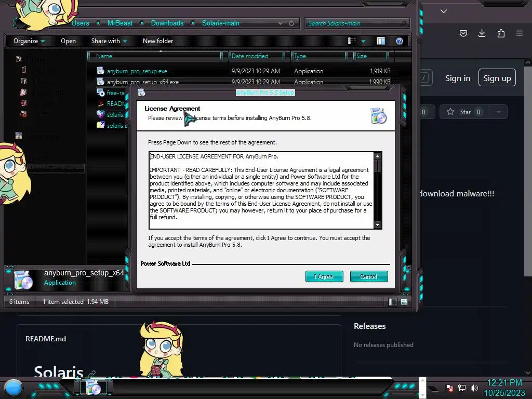Viewport: 532px width, 399px height.
Task: Open the Organize menu in Explorer
Action: (x=29, y=41)
